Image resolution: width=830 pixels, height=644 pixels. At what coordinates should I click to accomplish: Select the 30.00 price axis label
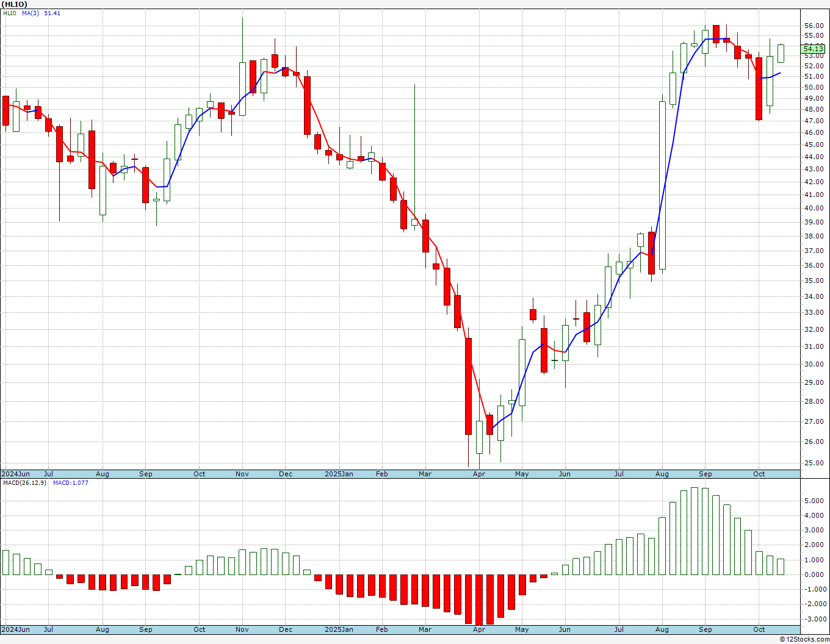tap(814, 364)
